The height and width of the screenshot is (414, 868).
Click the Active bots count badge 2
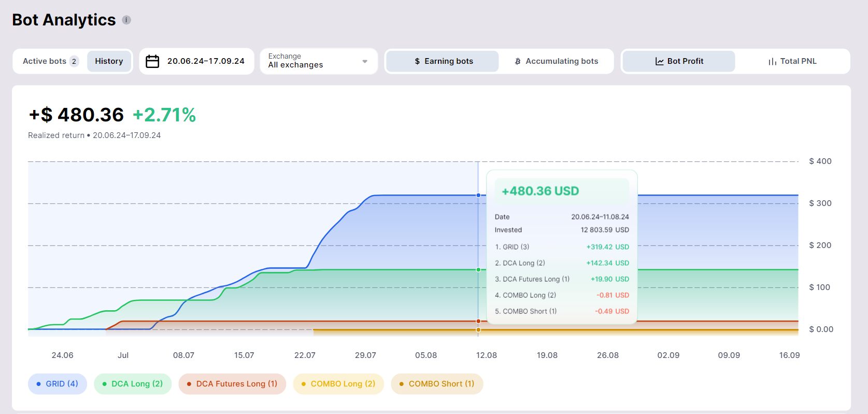74,61
